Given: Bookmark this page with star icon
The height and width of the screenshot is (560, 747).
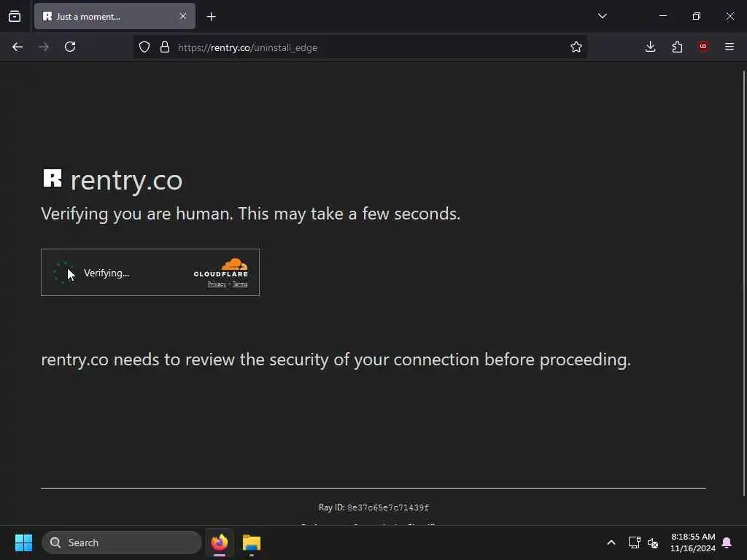Looking at the screenshot, I should [x=576, y=47].
